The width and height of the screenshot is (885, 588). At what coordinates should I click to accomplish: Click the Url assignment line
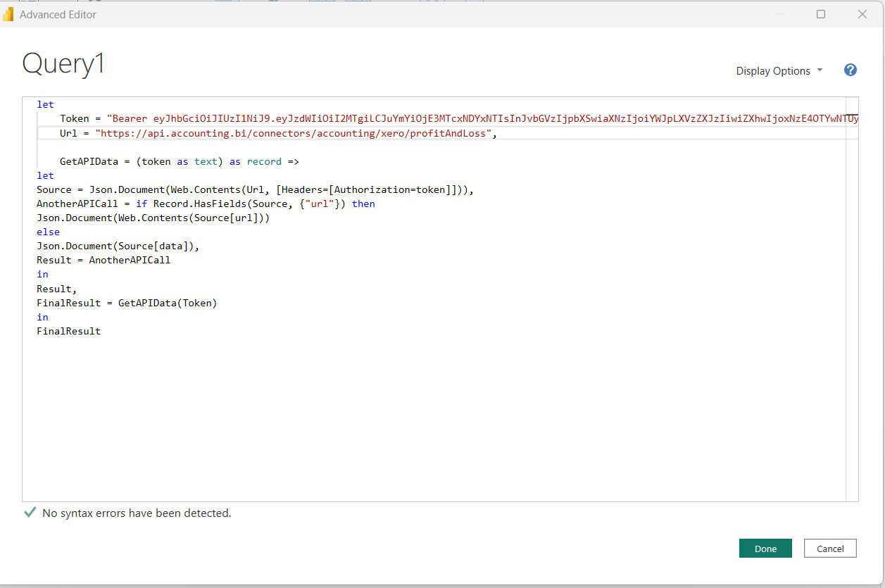pos(278,133)
